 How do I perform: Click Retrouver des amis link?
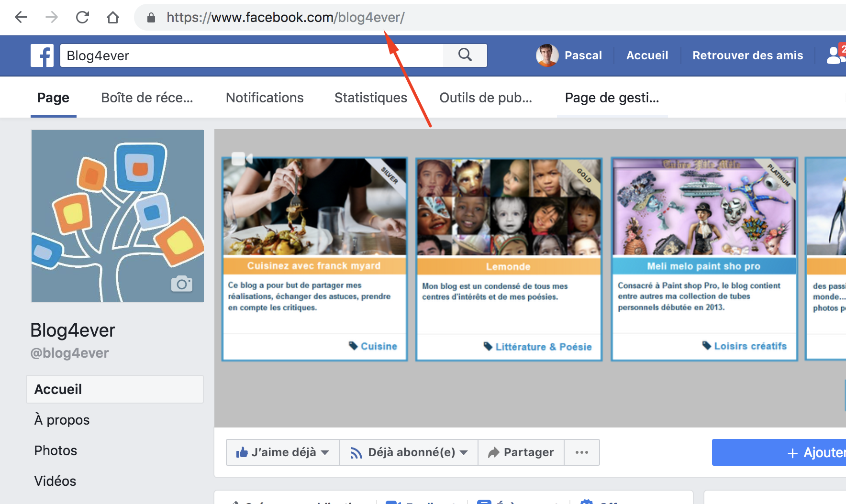(747, 55)
